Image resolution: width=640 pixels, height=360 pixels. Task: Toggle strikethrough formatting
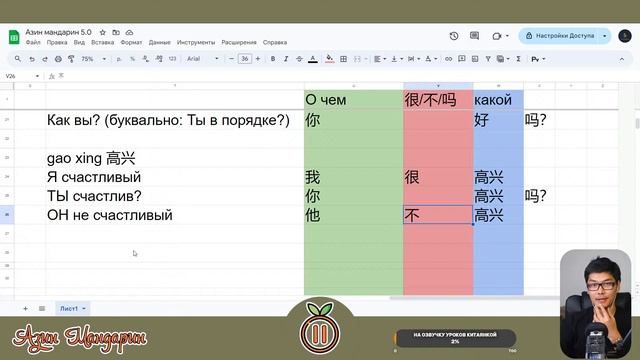click(299, 59)
